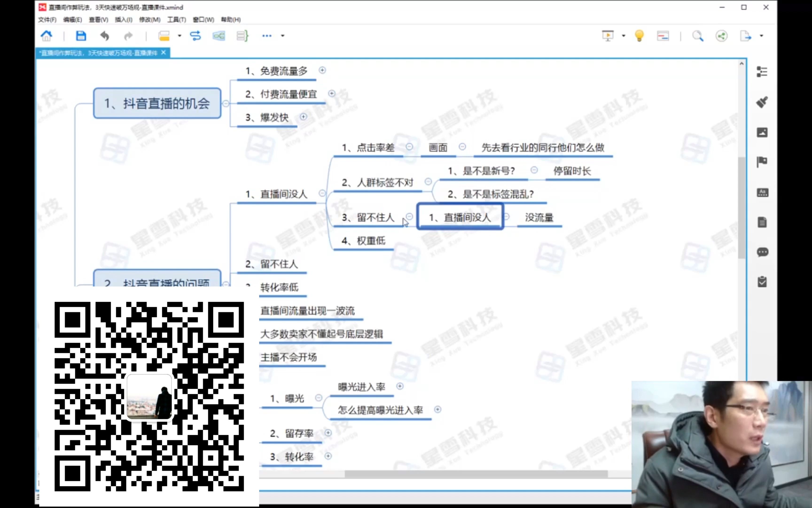Open the 查看(V) menu

(x=98, y=20)
